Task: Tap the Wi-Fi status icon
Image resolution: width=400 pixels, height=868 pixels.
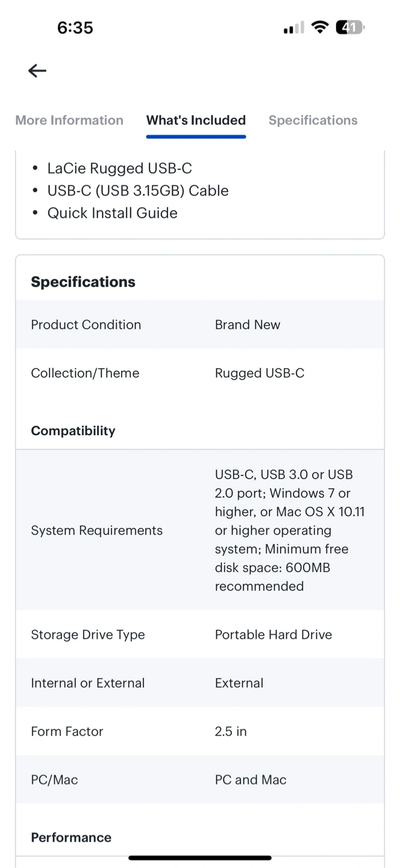Action: pyautogui.click(x=320, y=27)
